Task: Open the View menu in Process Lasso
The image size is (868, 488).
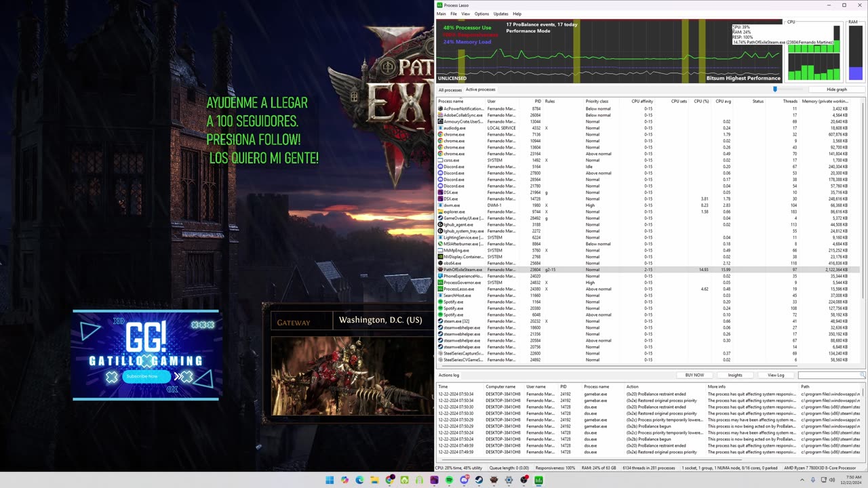Action: (465, 14)
